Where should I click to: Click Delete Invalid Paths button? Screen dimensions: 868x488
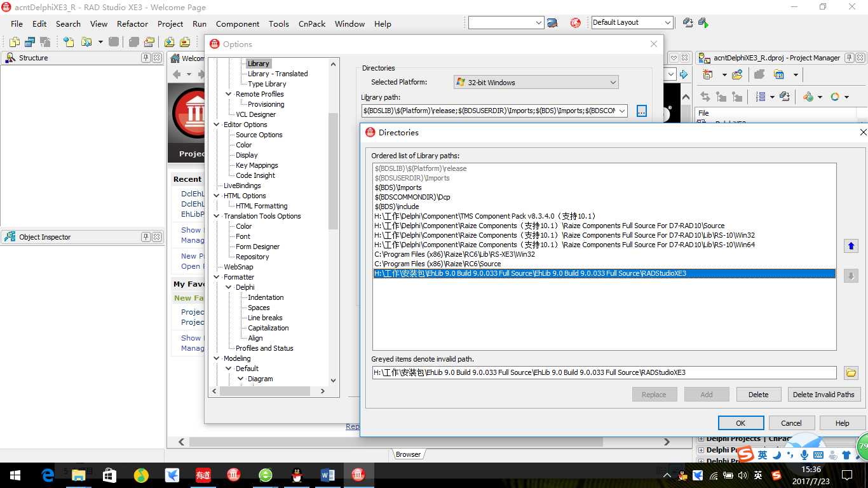(x=824, y=395)
